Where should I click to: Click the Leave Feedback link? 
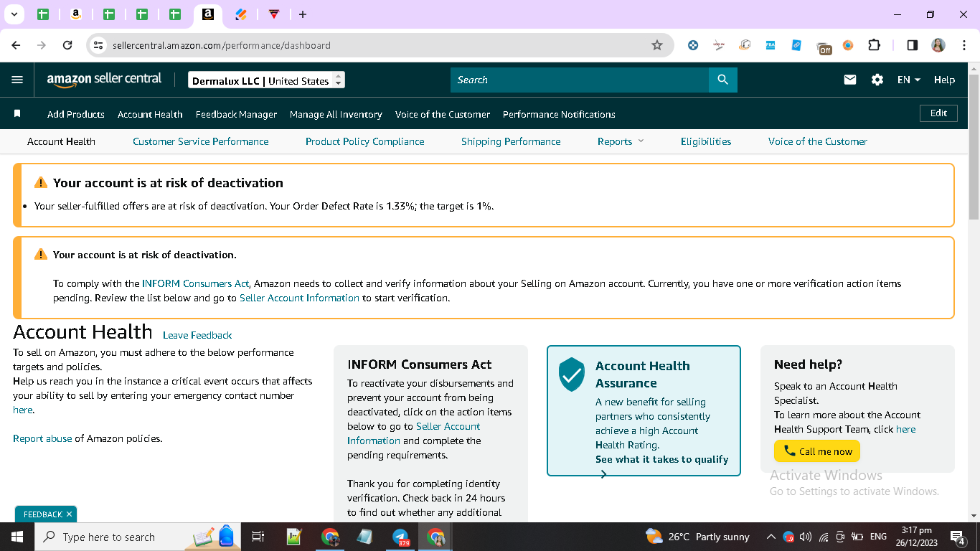coord(197,335)
